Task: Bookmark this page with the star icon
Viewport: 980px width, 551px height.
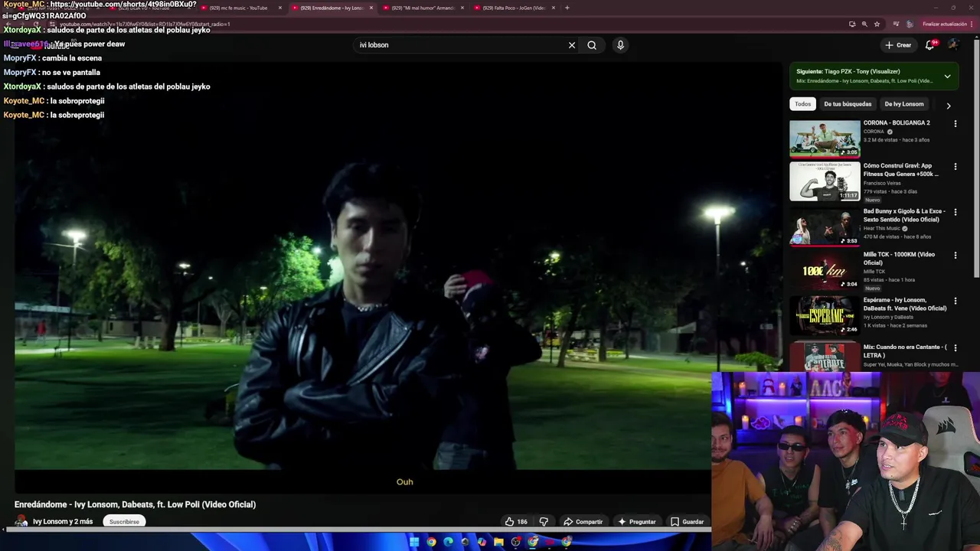Action: point(877,24)
